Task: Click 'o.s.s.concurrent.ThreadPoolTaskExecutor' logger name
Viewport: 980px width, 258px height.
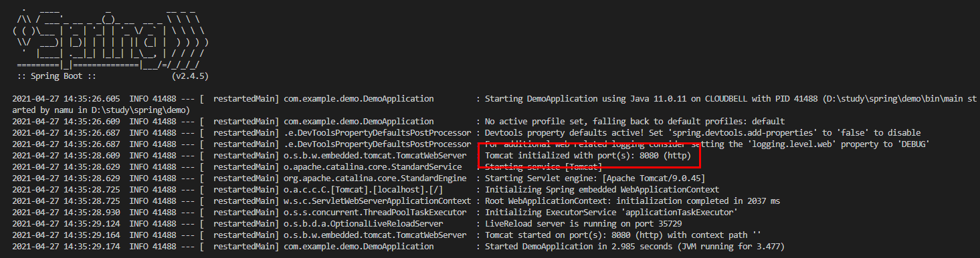Action: (375, 213)
